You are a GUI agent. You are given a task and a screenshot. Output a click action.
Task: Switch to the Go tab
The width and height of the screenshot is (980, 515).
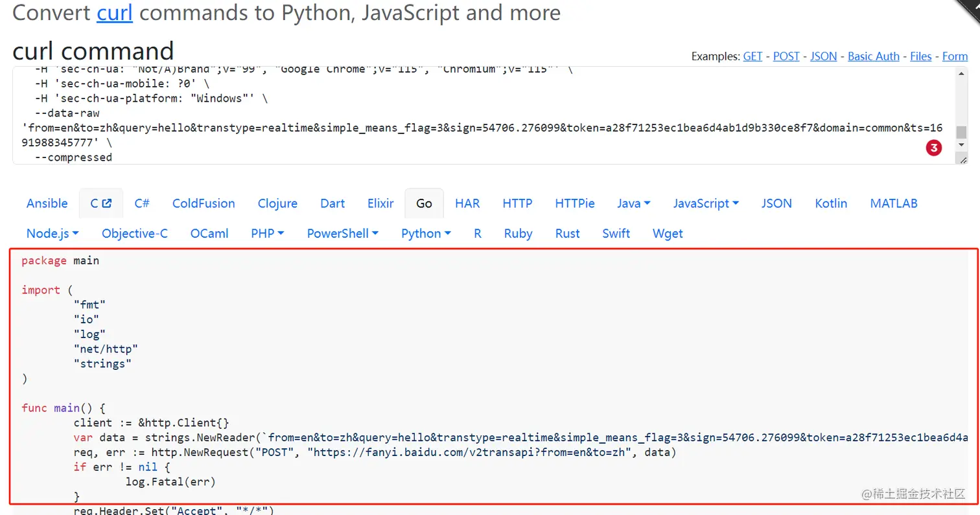pos(424,203)
